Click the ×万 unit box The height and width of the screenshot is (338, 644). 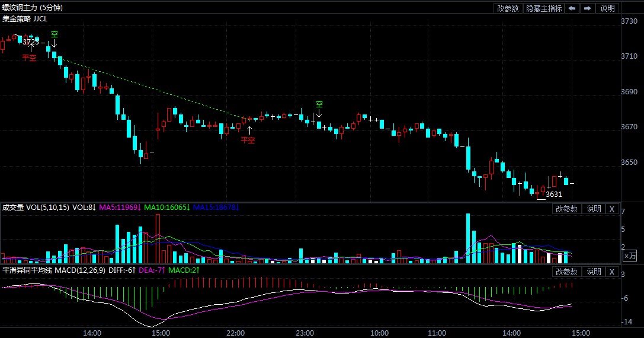tap(629, 256)
